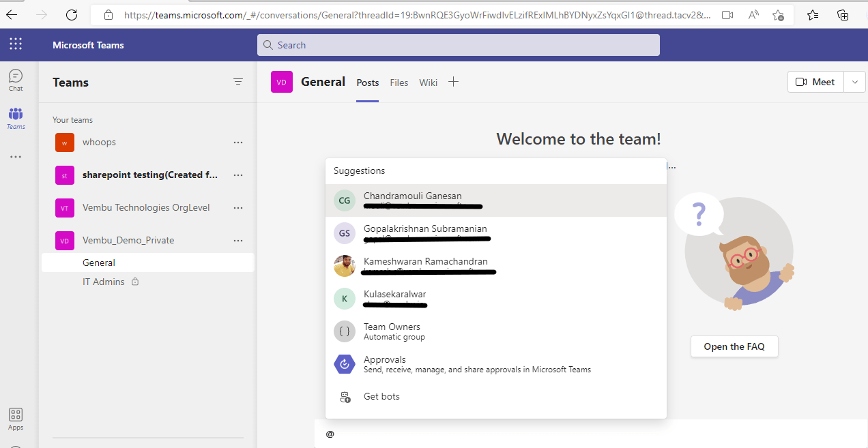Click the browser address bar URL
The image size is (868, 448).
pyautogui.click(x=416, y=14)
